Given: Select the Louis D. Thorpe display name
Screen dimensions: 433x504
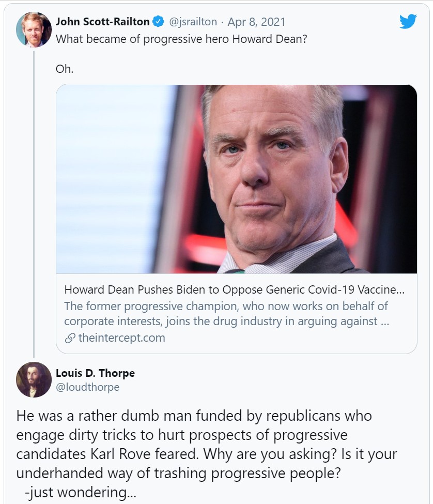Looking at the screenshot, I should pyautogui.click(x=95, y=373).
